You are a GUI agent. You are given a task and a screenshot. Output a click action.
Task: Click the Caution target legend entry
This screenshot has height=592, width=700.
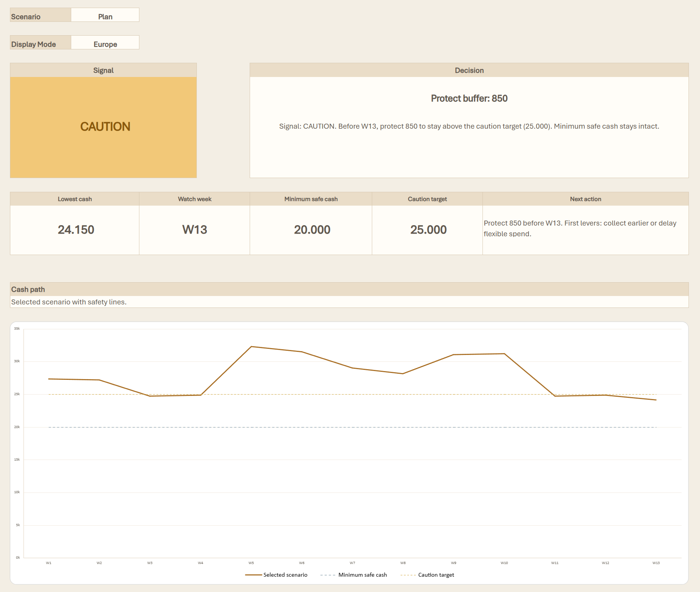tap(427, 575)
